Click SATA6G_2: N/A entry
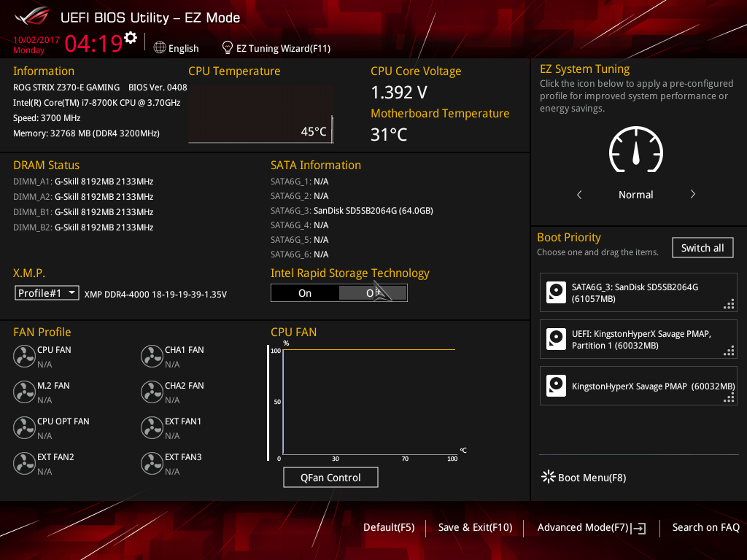The height and width of the screenshot is (560, 747). click(x=300, y=196)
